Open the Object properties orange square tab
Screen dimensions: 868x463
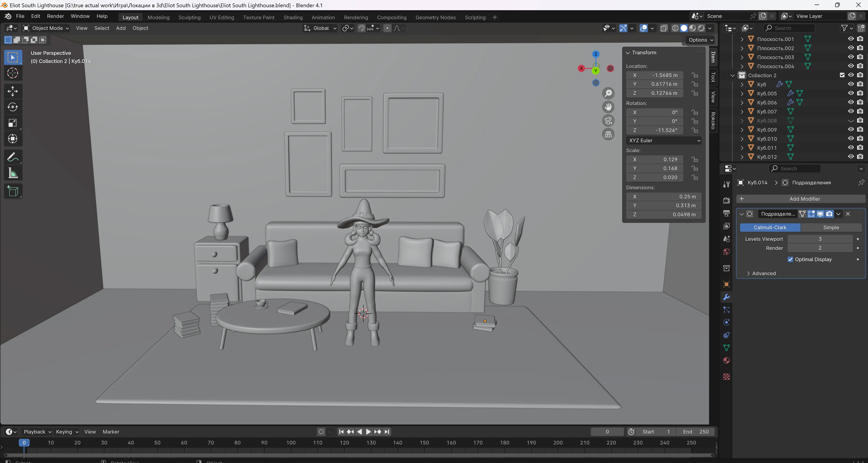pyautogui.click(x=727, y=284)
